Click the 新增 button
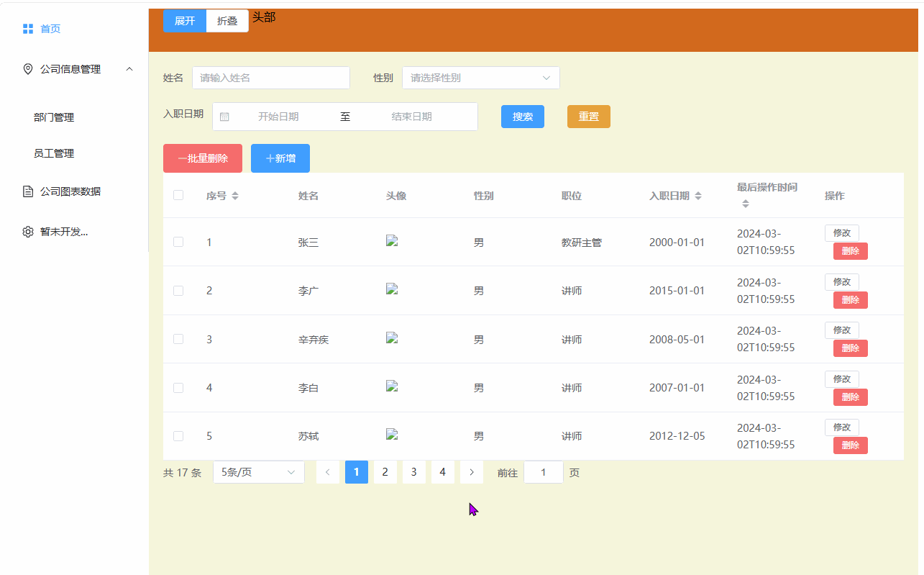 pos(280,158)
